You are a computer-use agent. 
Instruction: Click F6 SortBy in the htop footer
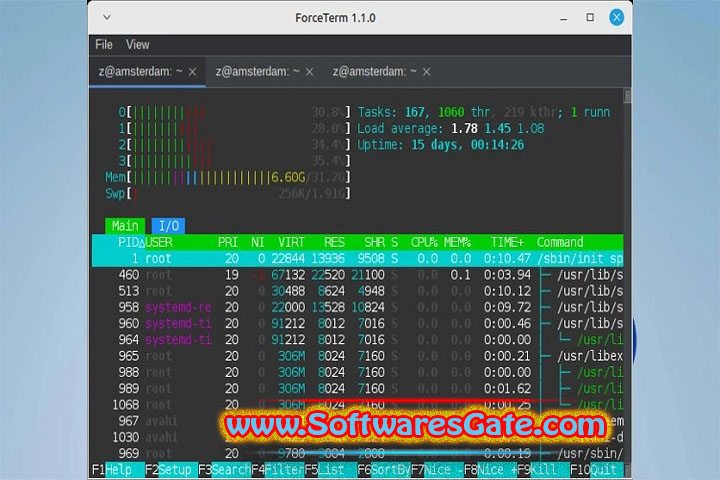point(384,470)
